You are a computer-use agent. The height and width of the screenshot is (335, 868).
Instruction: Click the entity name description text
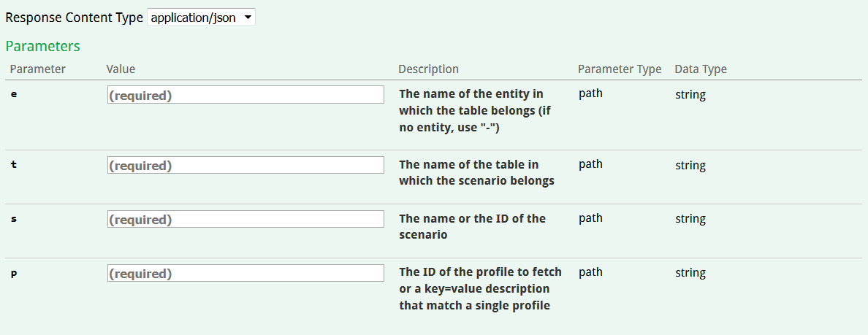point(473,110)
